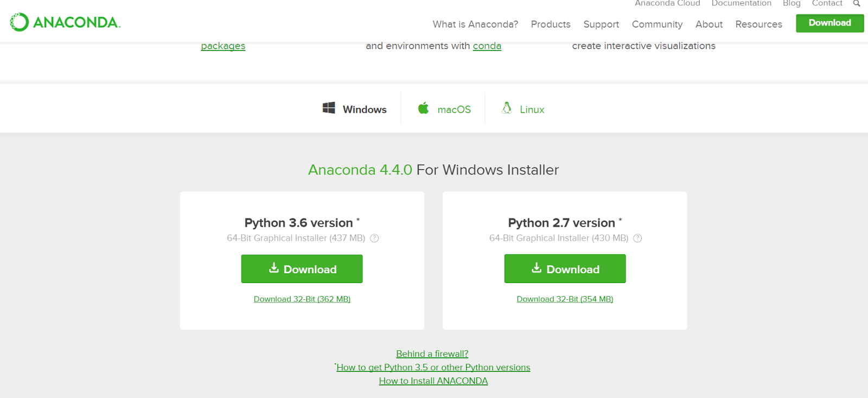868x398 pixels.
Task: Follow the conda hyperlink
Action: coord(487,46)
